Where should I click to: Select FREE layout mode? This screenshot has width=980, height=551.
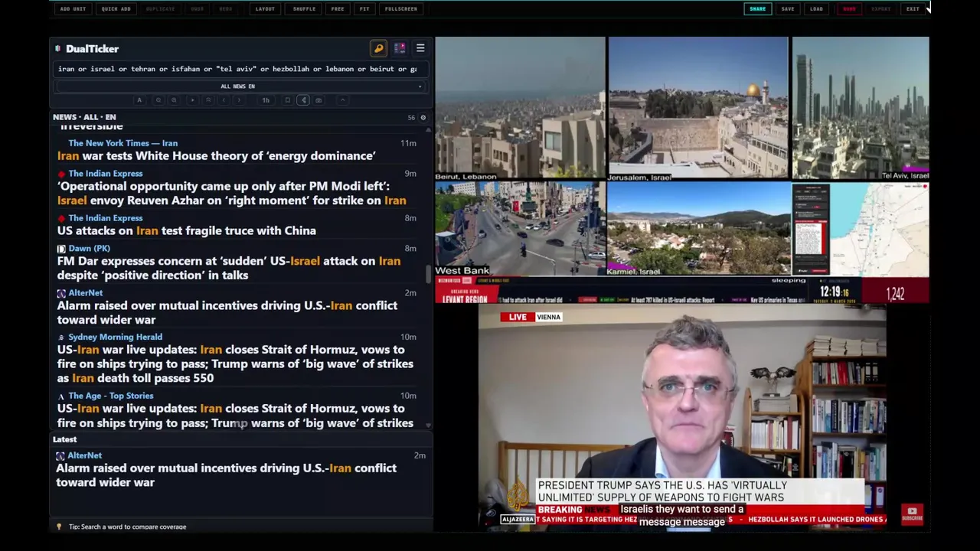338,9
